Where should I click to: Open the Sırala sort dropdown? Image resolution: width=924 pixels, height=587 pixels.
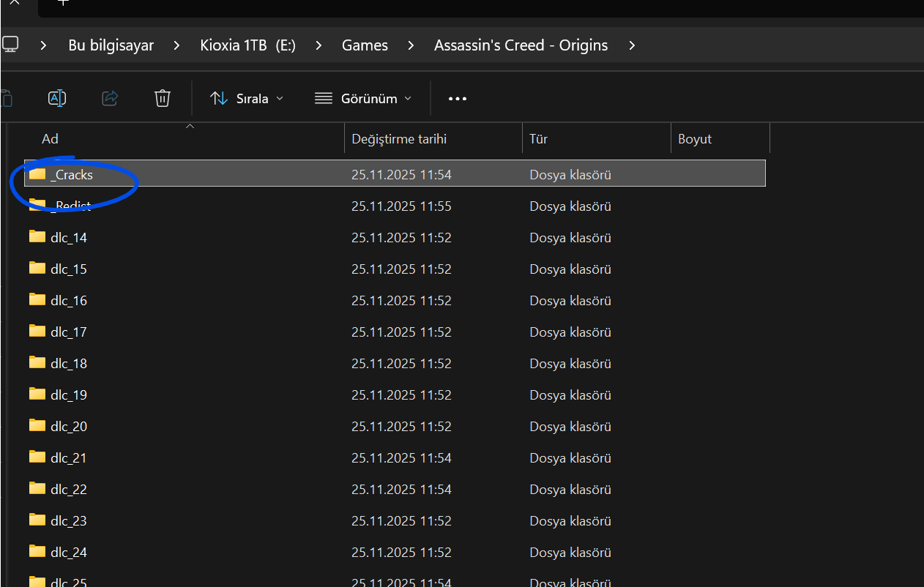[247, 98]
